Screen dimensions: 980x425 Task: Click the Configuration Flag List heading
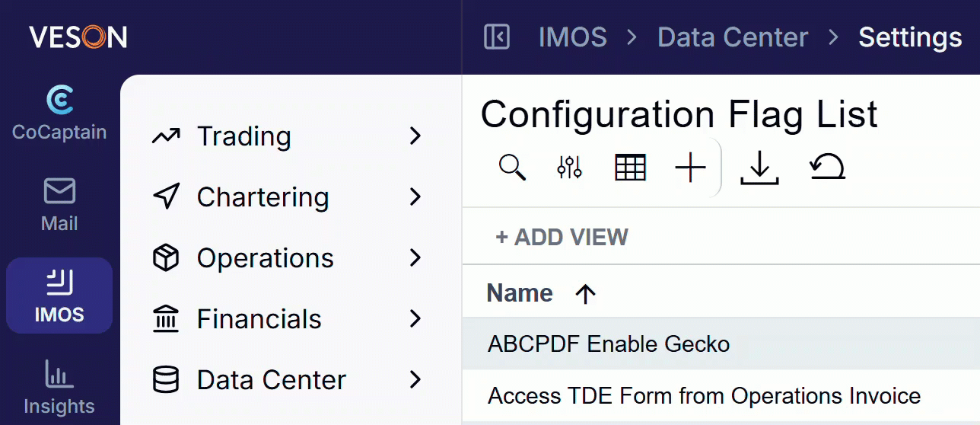[679, 115]
